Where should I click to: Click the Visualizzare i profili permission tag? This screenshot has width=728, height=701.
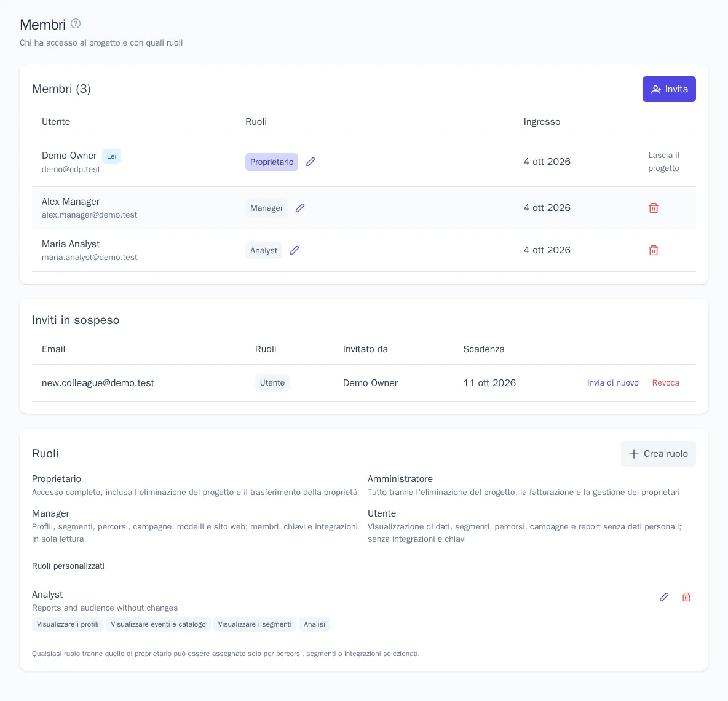(x=68, y=624)
